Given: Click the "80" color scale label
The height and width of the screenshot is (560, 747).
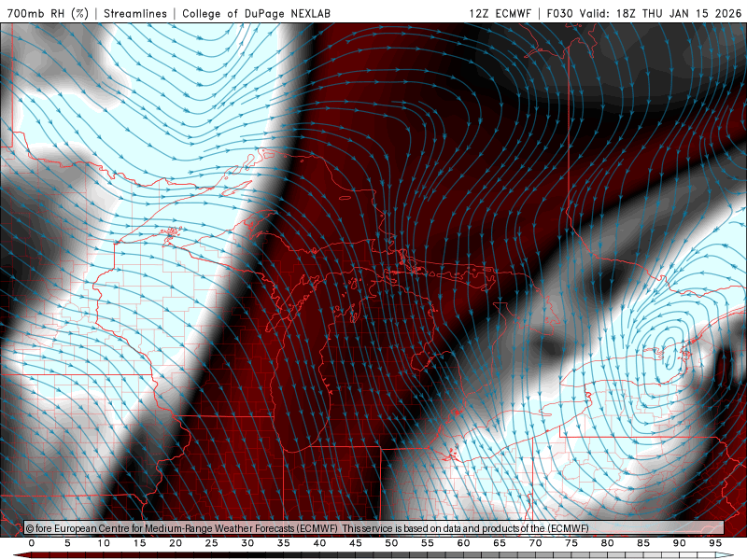Looking at the screenshot, I should [608, 543].
